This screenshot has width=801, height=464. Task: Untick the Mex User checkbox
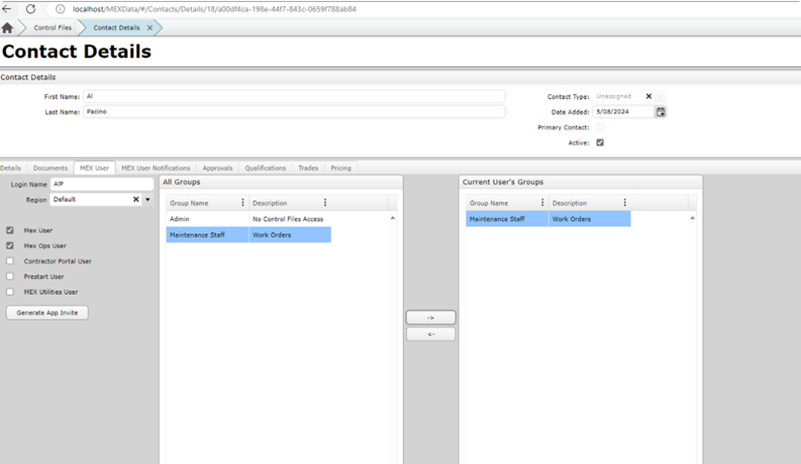point(10,230)
